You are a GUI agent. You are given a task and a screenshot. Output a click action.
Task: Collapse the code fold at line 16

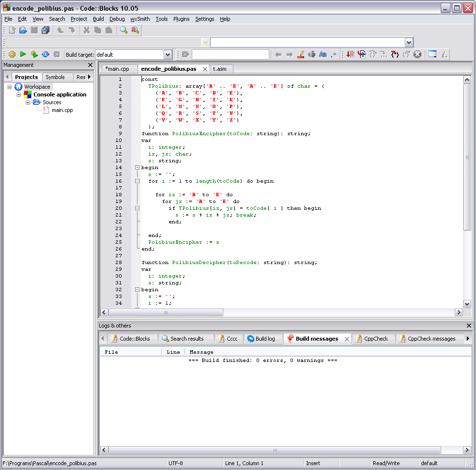137,181
